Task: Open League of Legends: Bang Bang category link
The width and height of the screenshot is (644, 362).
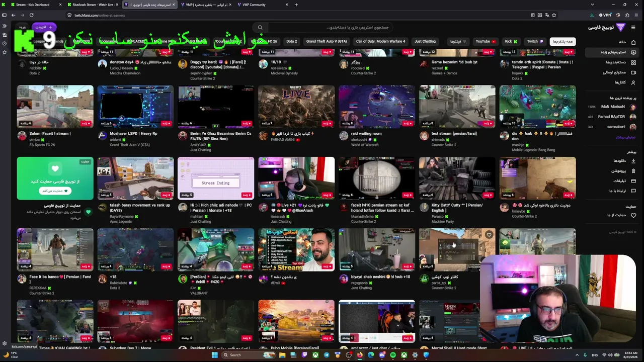Action: tap(533, 150)
